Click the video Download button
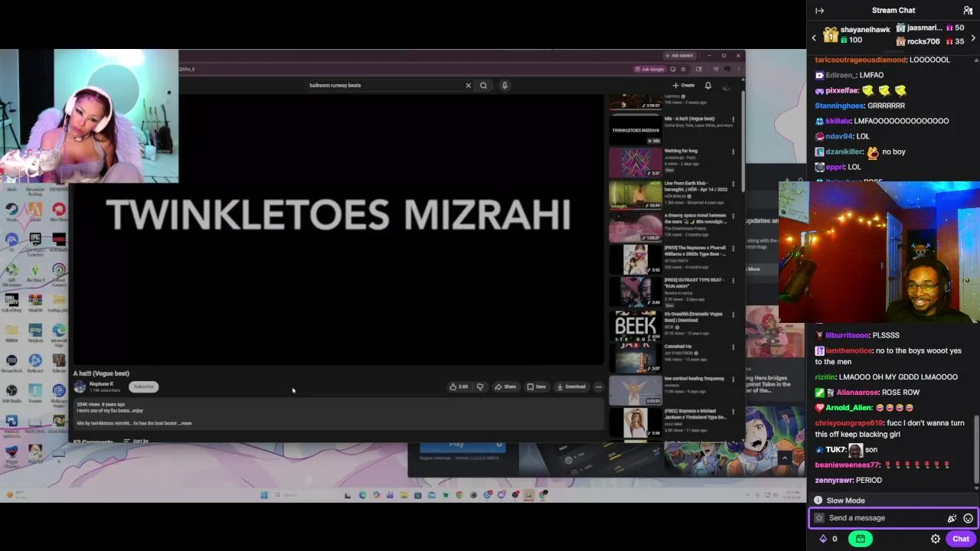The height and width of the screenshot is (551, 980). click(x=571, y=386)
